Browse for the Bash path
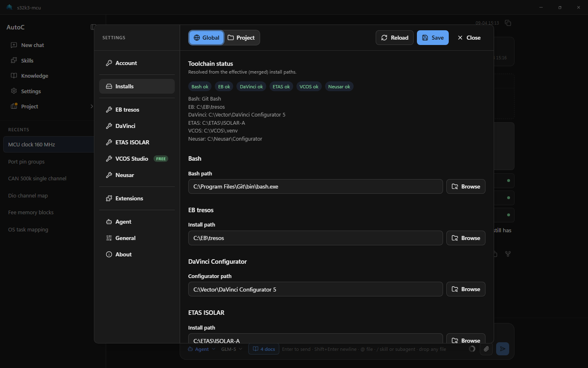 466,186
